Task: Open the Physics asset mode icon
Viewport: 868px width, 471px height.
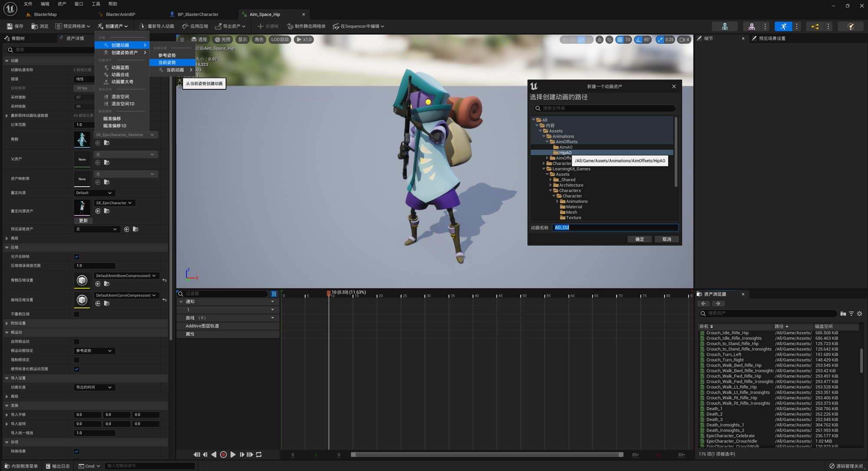Action: click(851, 26)
